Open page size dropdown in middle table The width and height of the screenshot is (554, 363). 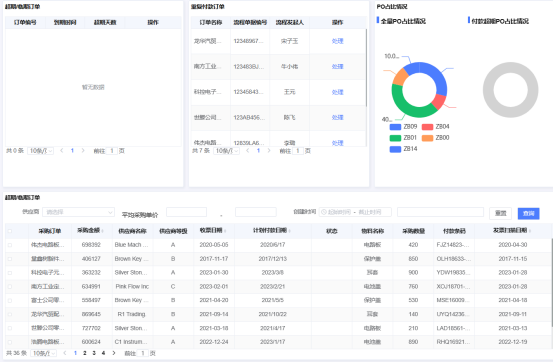[x=226, y=151]
